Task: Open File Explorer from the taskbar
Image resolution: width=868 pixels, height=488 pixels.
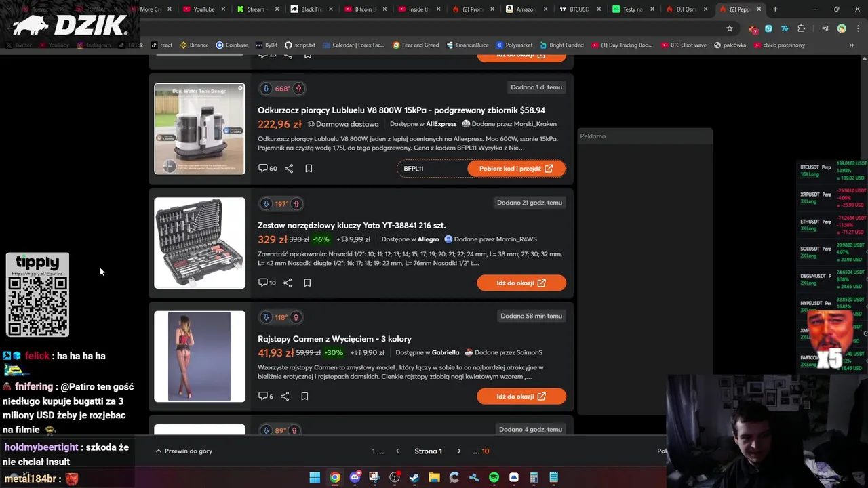Action: click(434, 477)
